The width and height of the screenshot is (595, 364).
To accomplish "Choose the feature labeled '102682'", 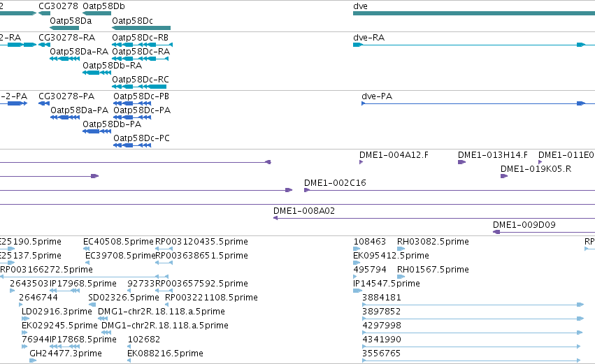I will point(144,340).
